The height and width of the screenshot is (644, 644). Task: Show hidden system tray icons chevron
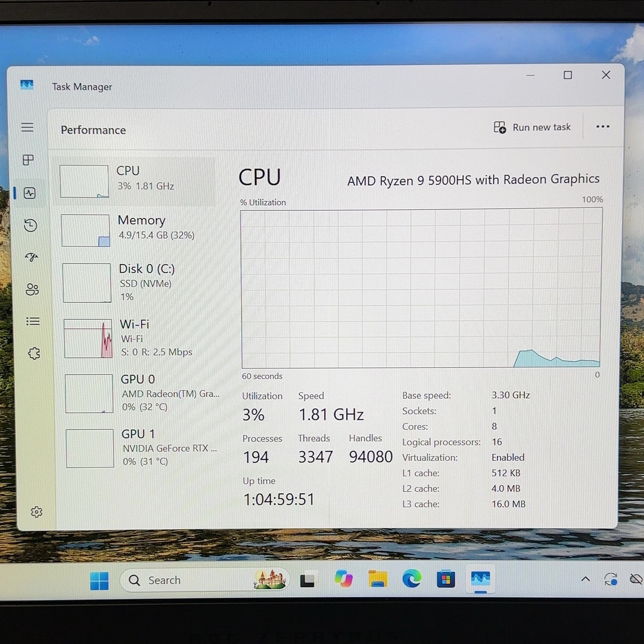pos(586,579)
